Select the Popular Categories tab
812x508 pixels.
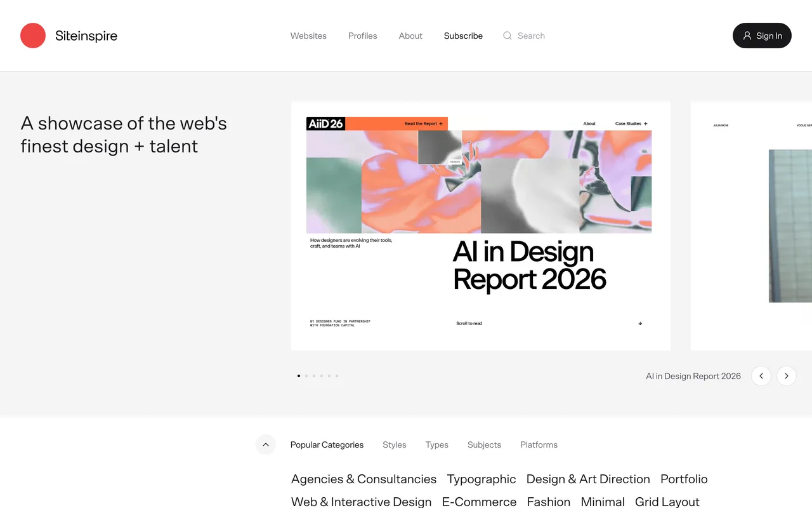pos(327,444)
